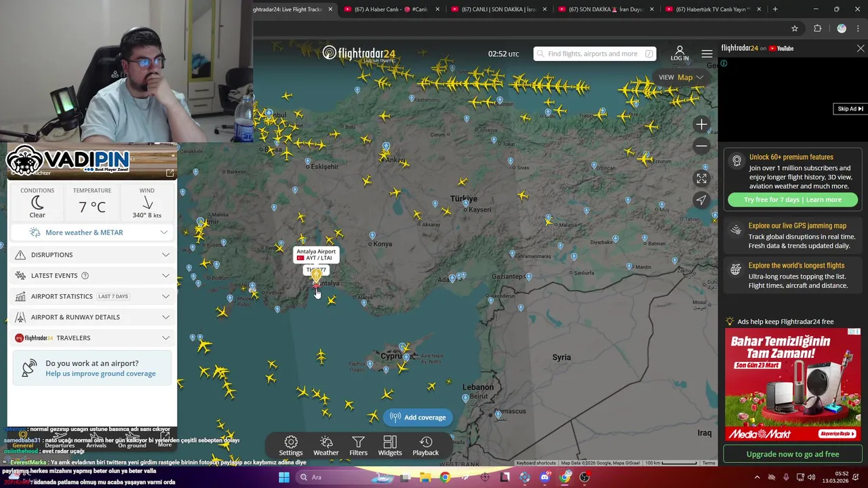Click the Add coverage button

pyautogui.click(x=418, y=418)
